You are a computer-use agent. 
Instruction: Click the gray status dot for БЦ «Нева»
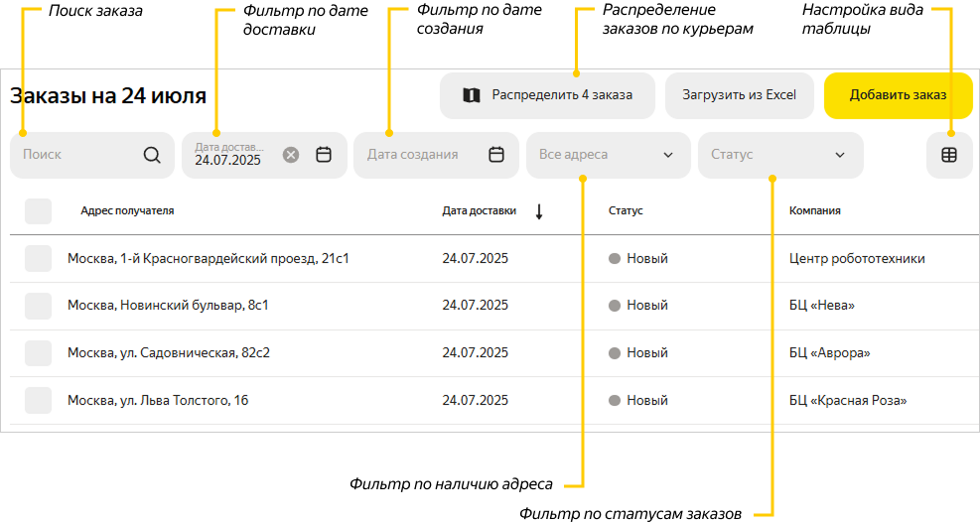(615, 306)
